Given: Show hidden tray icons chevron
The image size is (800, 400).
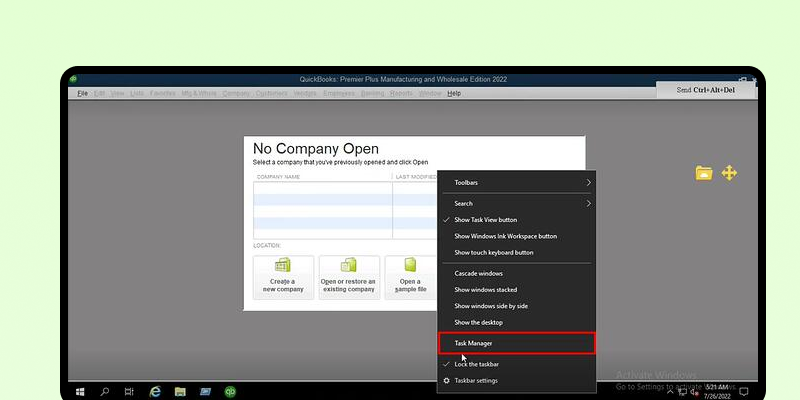Looking at the screenshot, I should (670, 392).
